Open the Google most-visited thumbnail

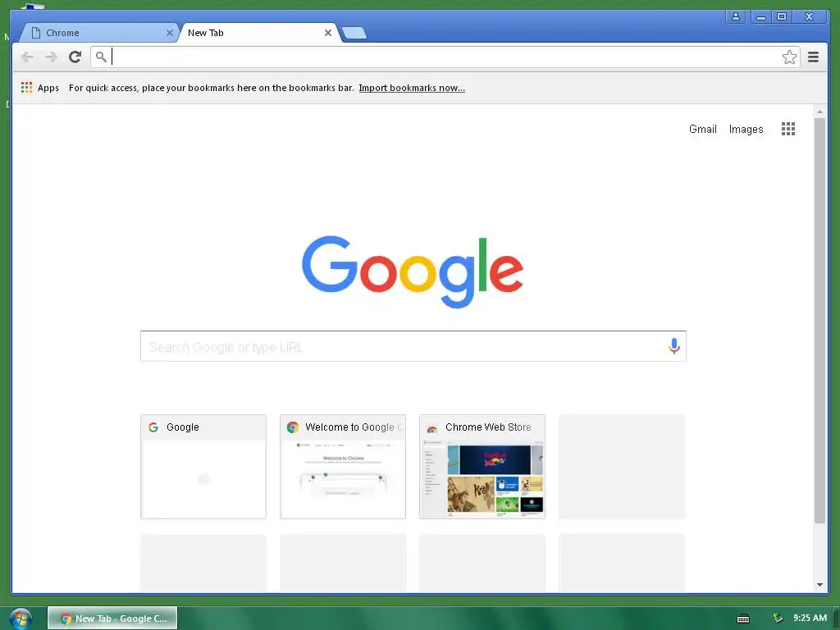tap(203, 467)
